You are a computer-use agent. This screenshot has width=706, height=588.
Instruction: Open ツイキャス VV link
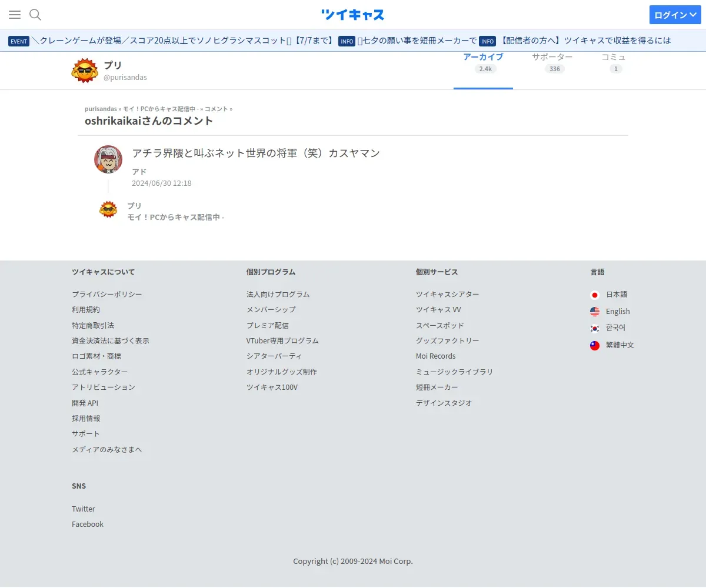438,309
